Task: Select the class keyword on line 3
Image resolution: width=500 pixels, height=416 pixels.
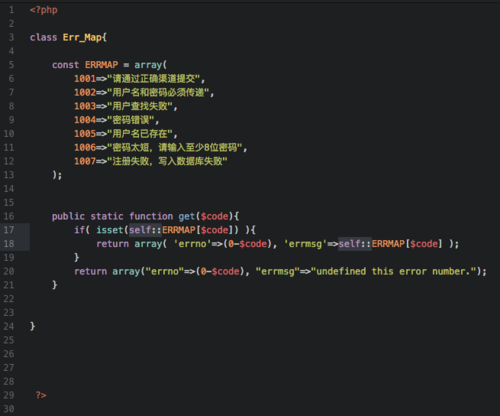Action: click(x=43, y=37)
